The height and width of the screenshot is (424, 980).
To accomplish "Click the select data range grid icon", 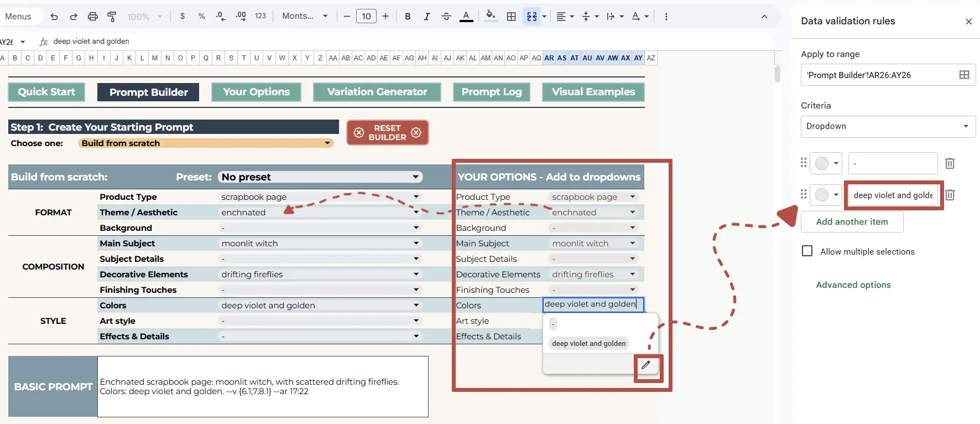I will click(x=964, y=75).
